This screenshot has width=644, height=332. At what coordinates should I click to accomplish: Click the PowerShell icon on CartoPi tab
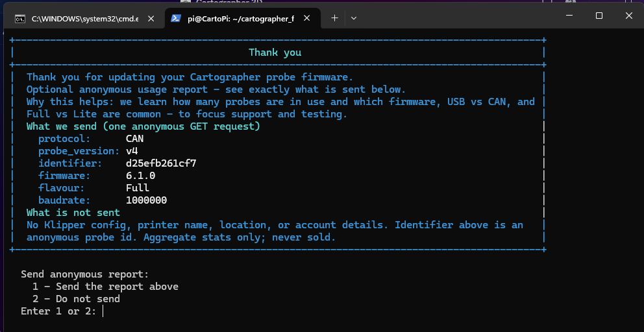(176, 19)
